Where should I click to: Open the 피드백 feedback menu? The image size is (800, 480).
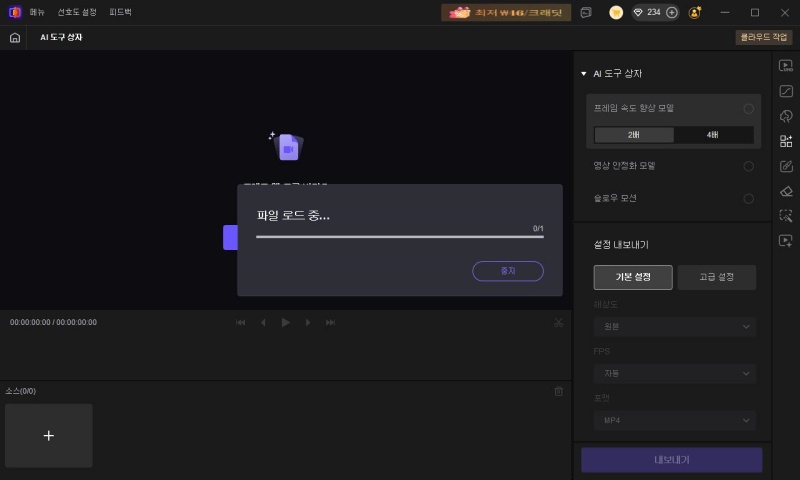pyautogui.click(x=120, y=12)
